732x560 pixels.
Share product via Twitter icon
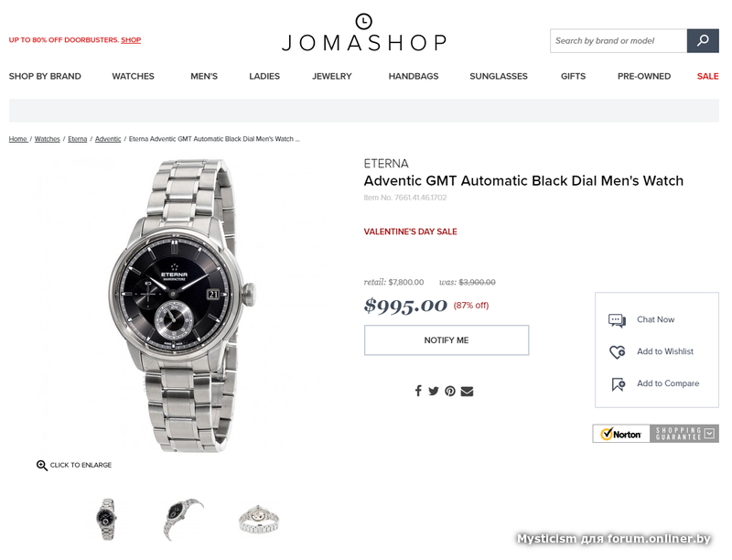434,391
